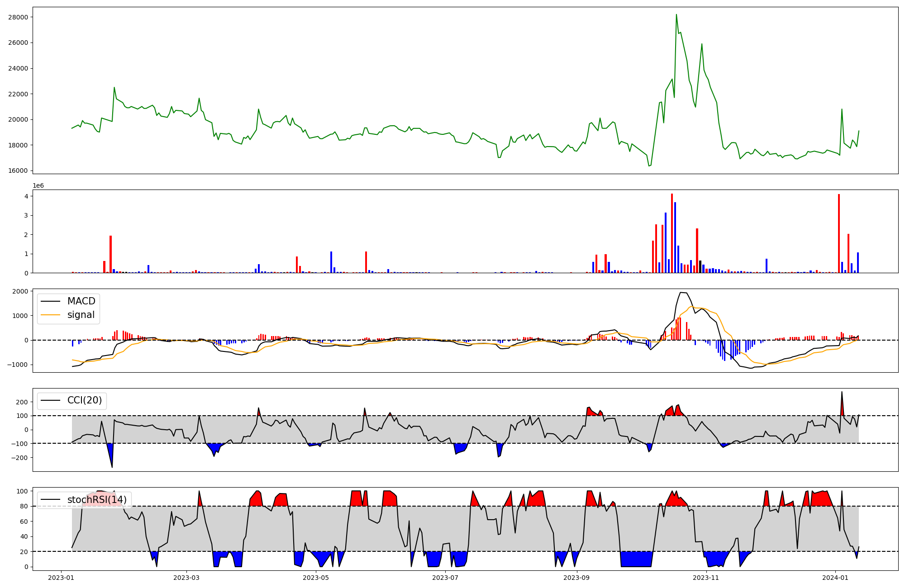The height and width of the screenshot is (588, 905).
Task: Click the 28000 price axis tick label
Action: [18, 17]
